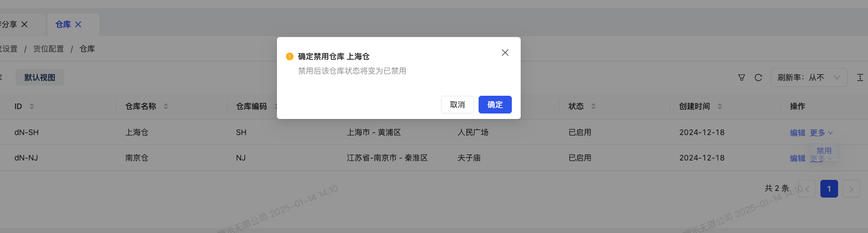Sort by 创建时间 column
Image resolution: width=868 pixels, height=233 pixels.
point(720,106)
